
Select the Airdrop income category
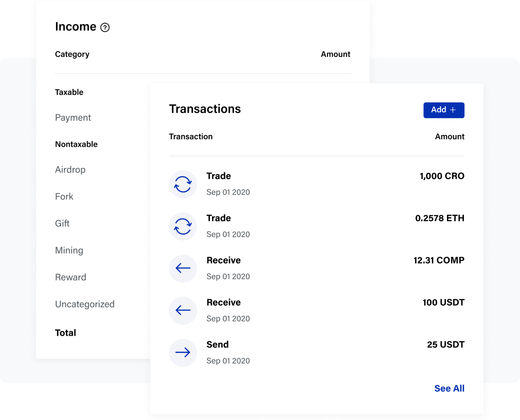[70, 170]
